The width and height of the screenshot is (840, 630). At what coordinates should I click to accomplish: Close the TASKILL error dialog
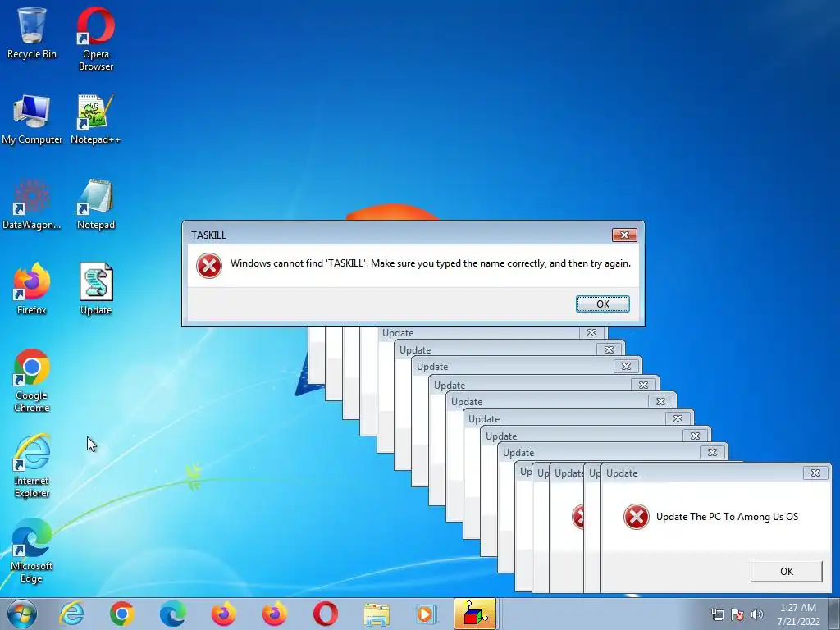(x=624, y=235)
